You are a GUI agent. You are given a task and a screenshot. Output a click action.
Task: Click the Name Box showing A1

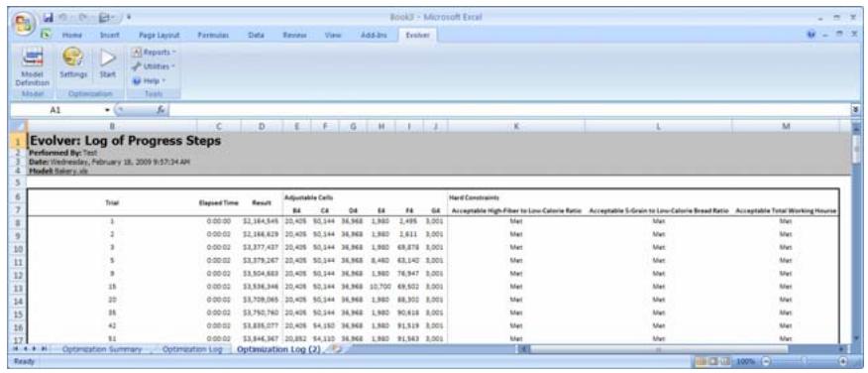click(x=55, y=110)
